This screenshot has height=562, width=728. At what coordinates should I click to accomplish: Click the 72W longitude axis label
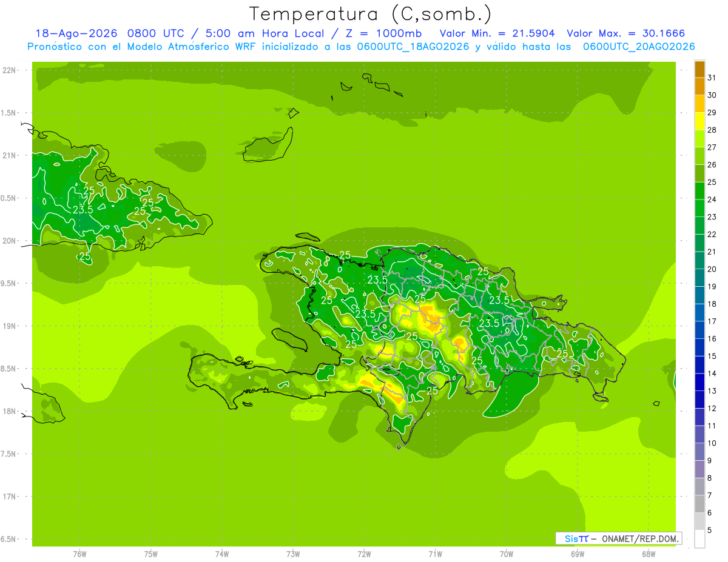point(364,554)
